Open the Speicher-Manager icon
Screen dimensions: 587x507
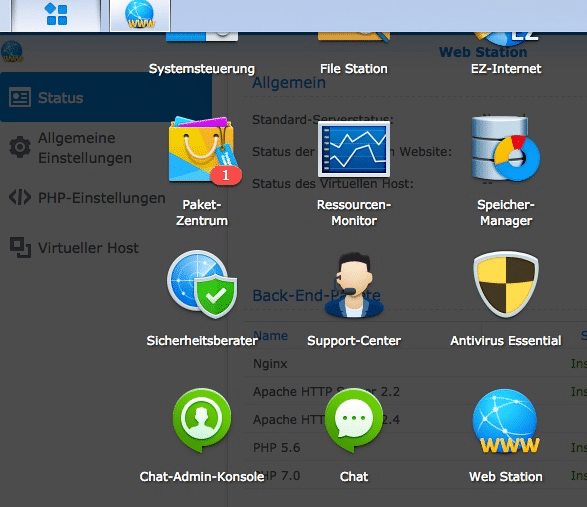[x=505, y=149]
